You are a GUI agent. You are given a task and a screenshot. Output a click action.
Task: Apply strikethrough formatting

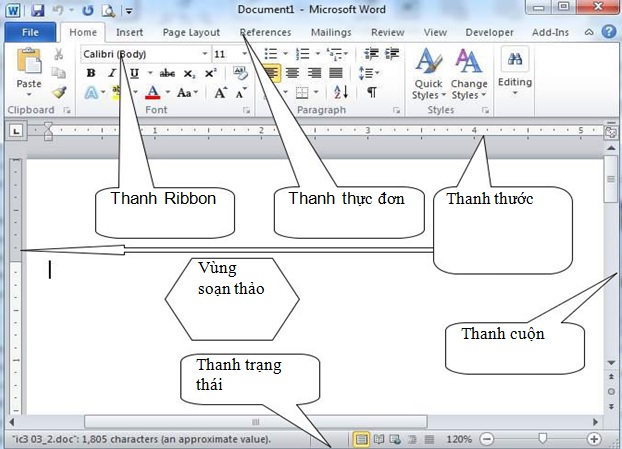[x=167, y=73]
